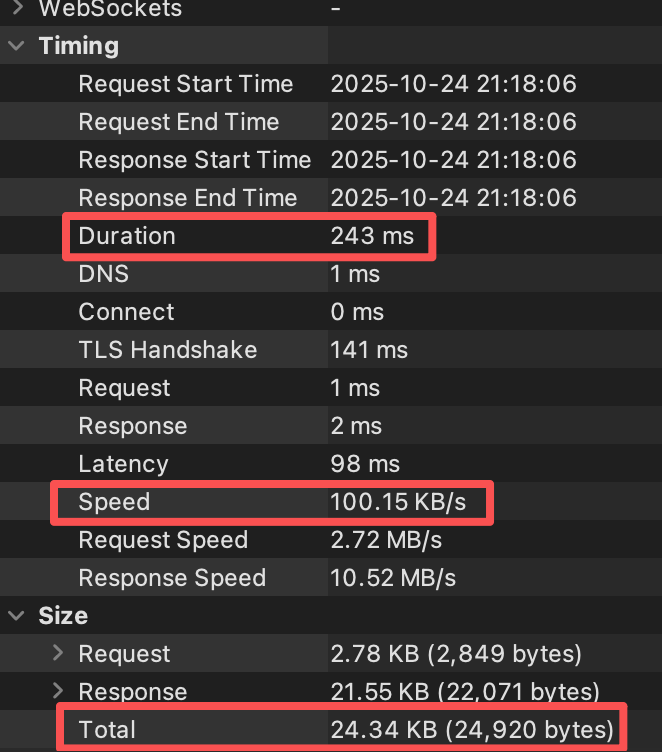Select the Request Start Time row
Image resolution: width=662 pixels, height=752 pixels.
(x=185, y=84)
